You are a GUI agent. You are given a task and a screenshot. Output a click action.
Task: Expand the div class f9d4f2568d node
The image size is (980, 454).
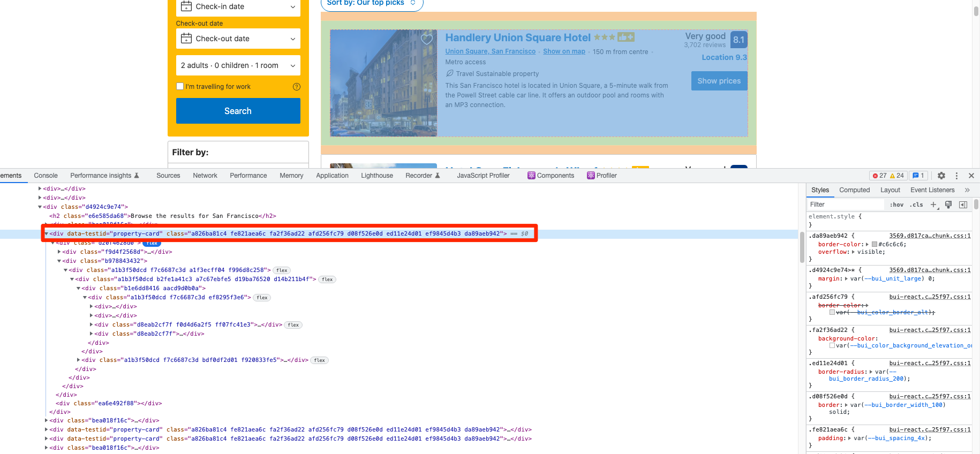click(x=59, y=252)
